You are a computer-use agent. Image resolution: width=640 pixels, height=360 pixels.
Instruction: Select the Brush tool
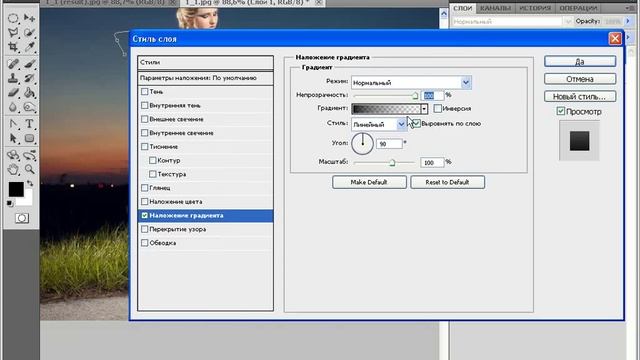point(29,63)
